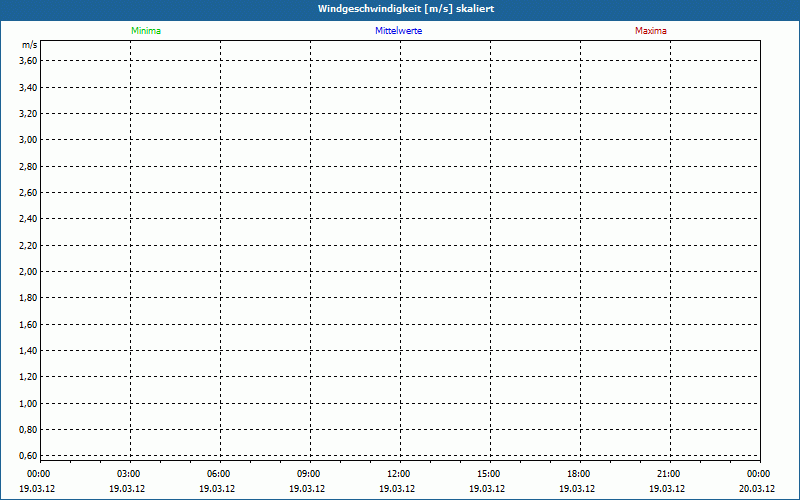Click the 09:00 time axis label
800x500 pixels.
pyautogui.click(x=309, y=474)
